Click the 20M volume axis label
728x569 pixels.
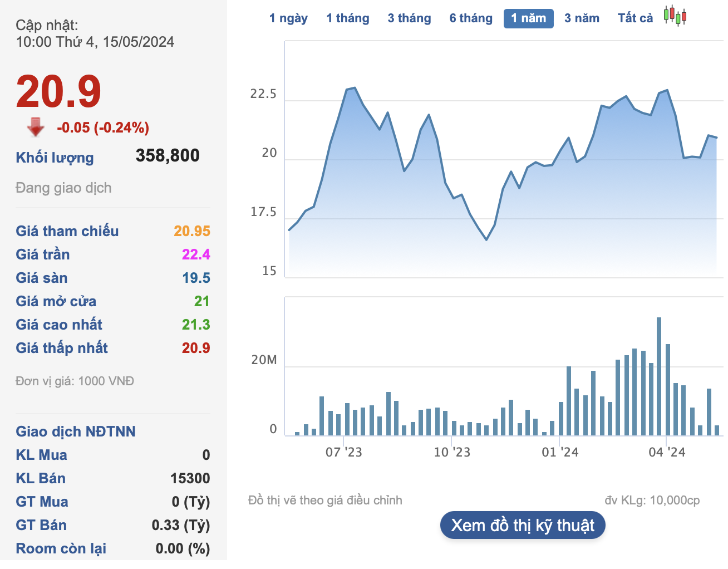pyautogui.click(x=264, y=360)
